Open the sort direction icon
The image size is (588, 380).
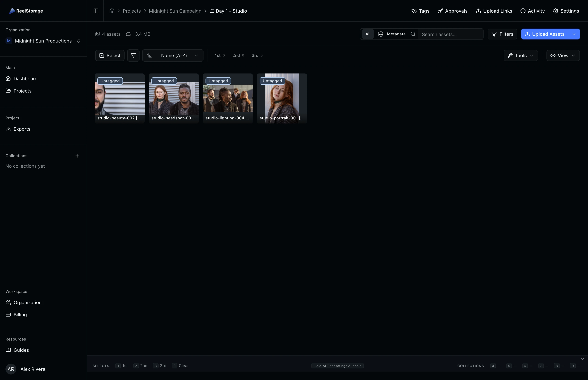(x=150, y=55)
